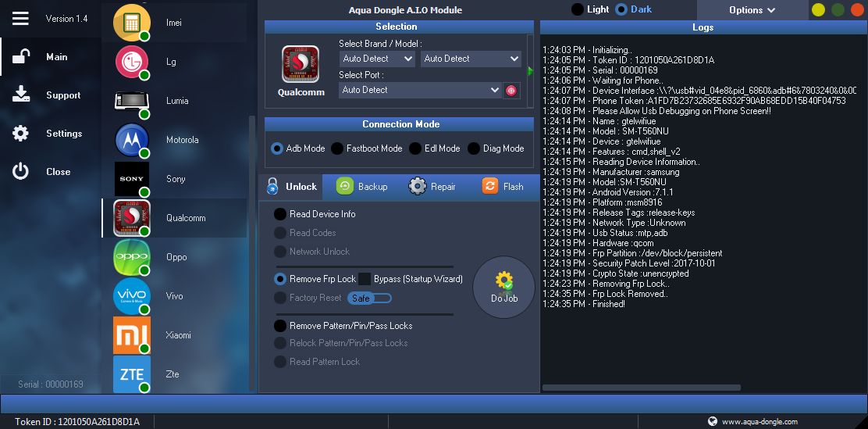Click the Do Job button
This screenshot has height=429, width=868.
point(503,287)
